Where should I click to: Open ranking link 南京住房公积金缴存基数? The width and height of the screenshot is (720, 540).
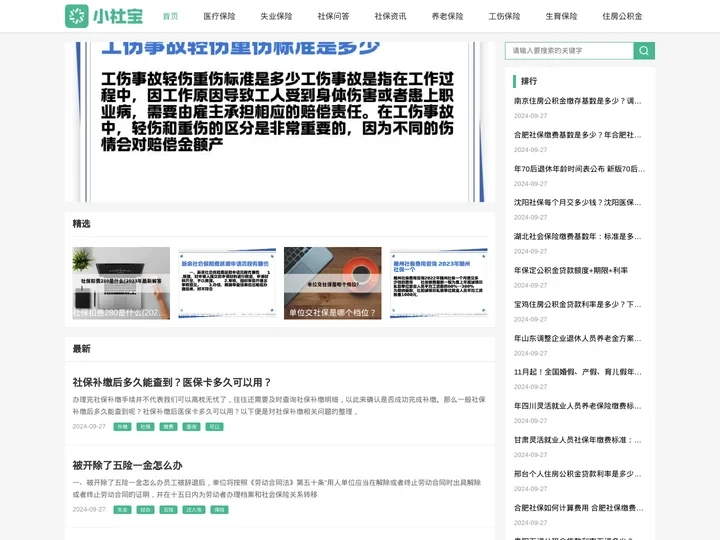click(578, 101)
